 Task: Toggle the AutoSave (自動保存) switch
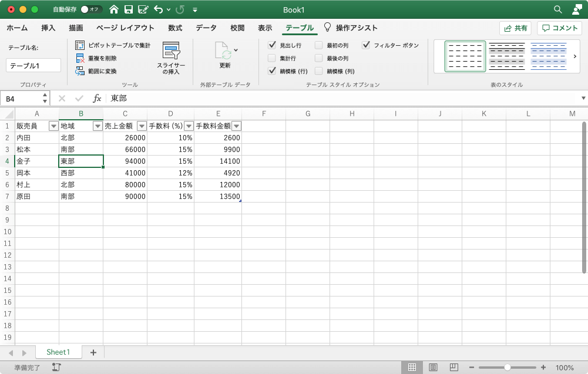point(92,9)
